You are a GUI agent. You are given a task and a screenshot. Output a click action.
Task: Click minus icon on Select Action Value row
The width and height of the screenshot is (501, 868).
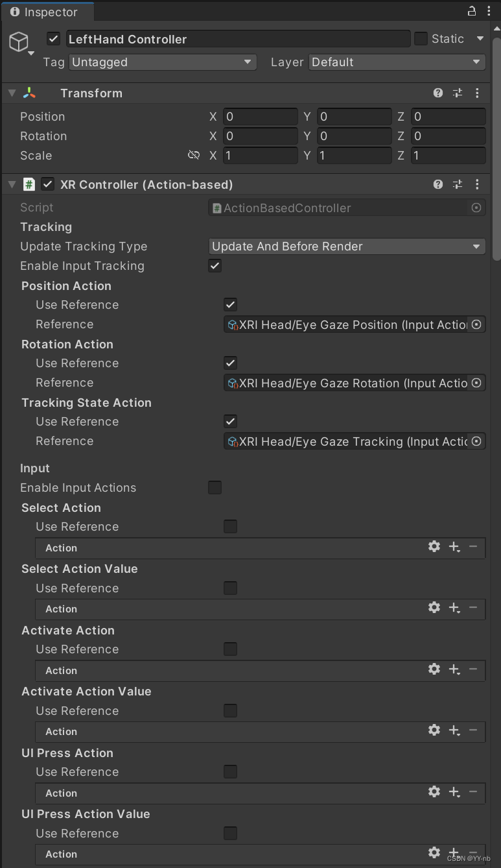point(473,608)
